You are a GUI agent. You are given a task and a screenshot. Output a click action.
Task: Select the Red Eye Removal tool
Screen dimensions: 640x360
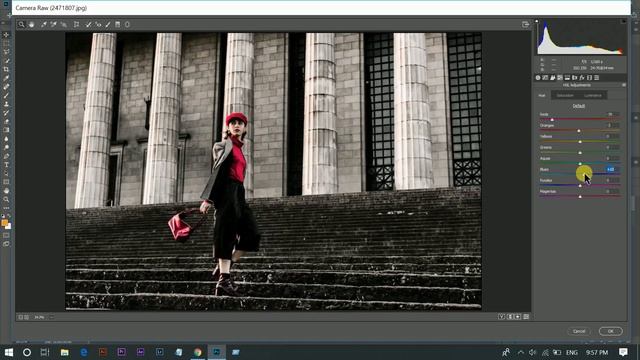[98, 24]
